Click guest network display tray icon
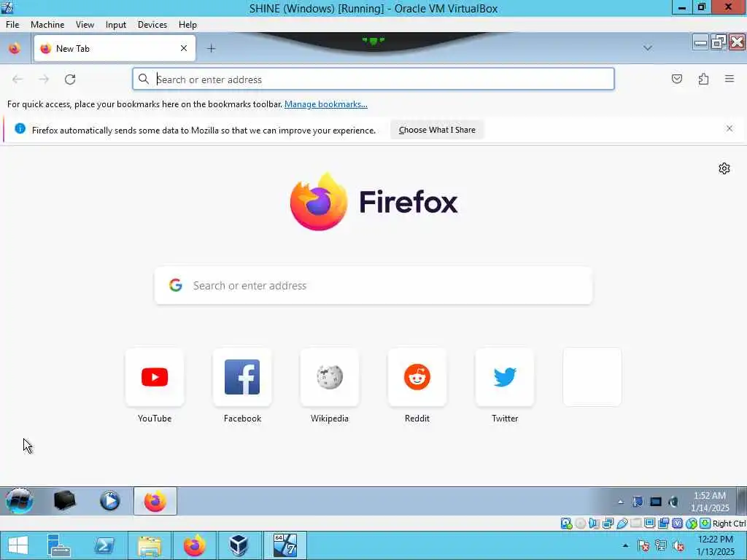Image resolution: width=747 pixels, height=560 pixels. pos(656,502)
